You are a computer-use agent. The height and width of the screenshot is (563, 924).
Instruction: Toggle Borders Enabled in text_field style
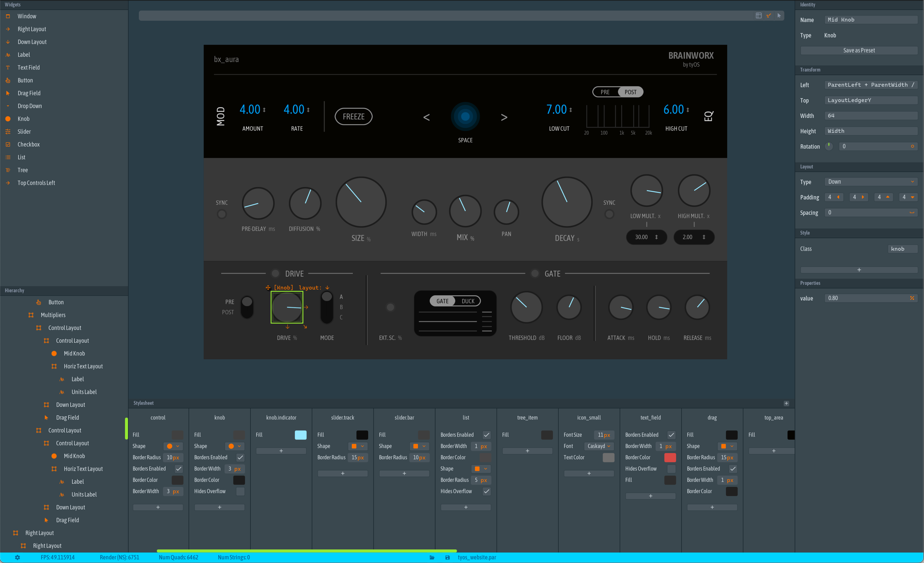(671, 435)
